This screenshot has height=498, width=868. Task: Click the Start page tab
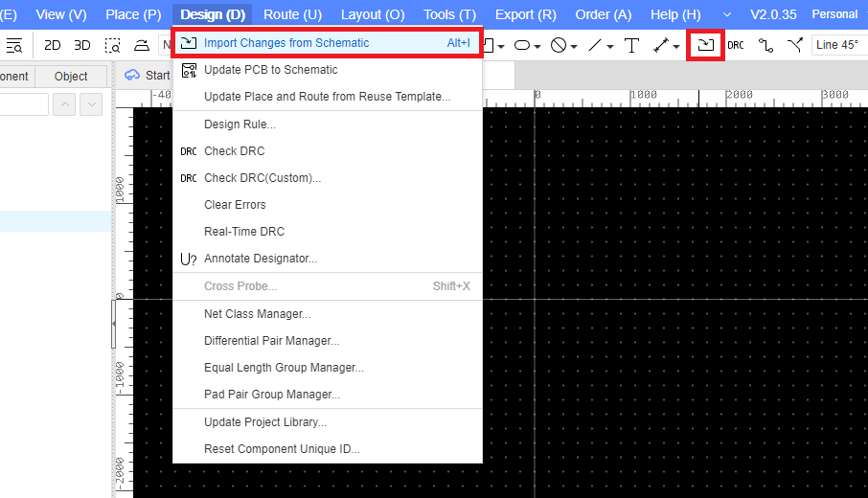(x=148, y=76)
